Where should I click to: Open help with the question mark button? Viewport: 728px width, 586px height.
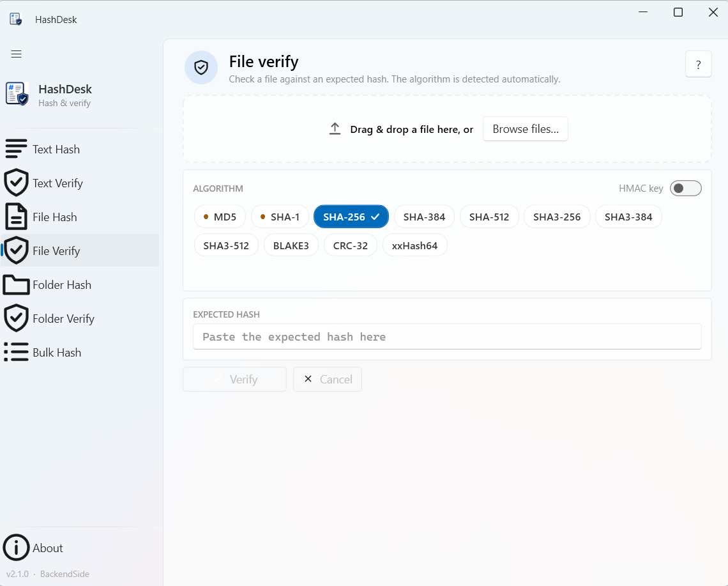coord(698,64)
